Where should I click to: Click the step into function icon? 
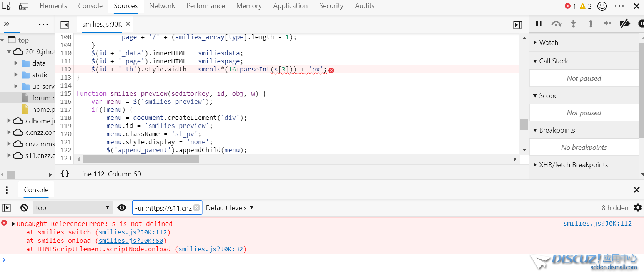click(x=573, y=24)
